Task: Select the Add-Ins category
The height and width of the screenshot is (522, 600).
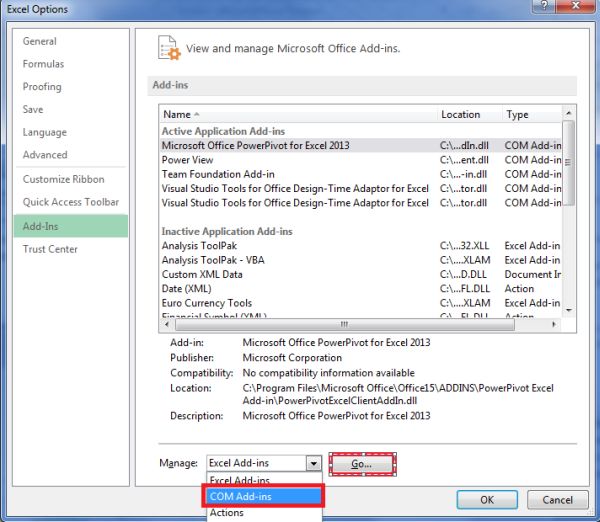Action: (x=71, y=226)
